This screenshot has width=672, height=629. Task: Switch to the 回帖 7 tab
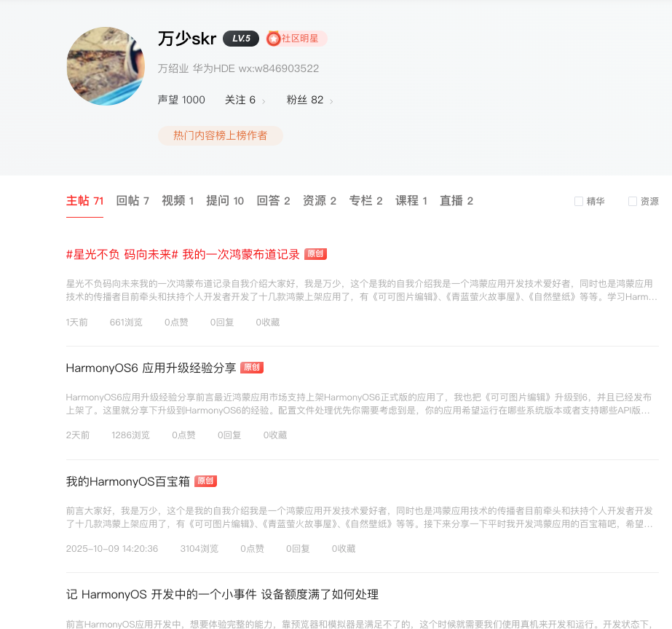point(133,201)
